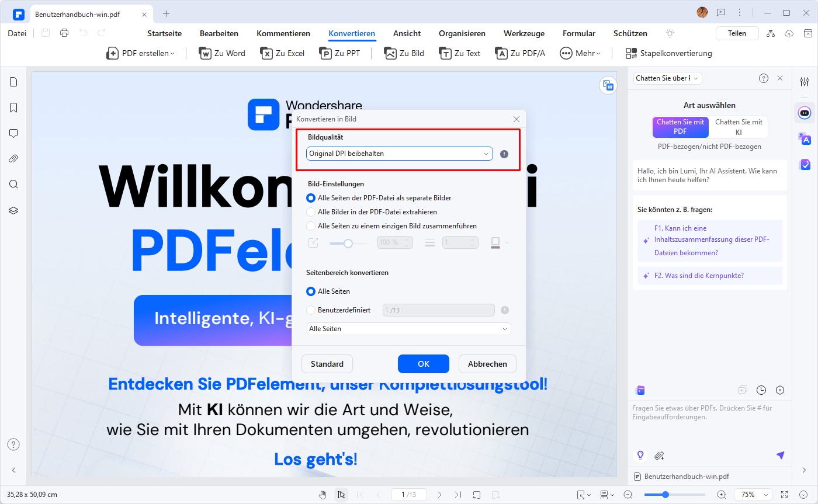Select the text selection tool in status bar
Image resolution: width=818 pixels, height=504 pixels.
341,495
